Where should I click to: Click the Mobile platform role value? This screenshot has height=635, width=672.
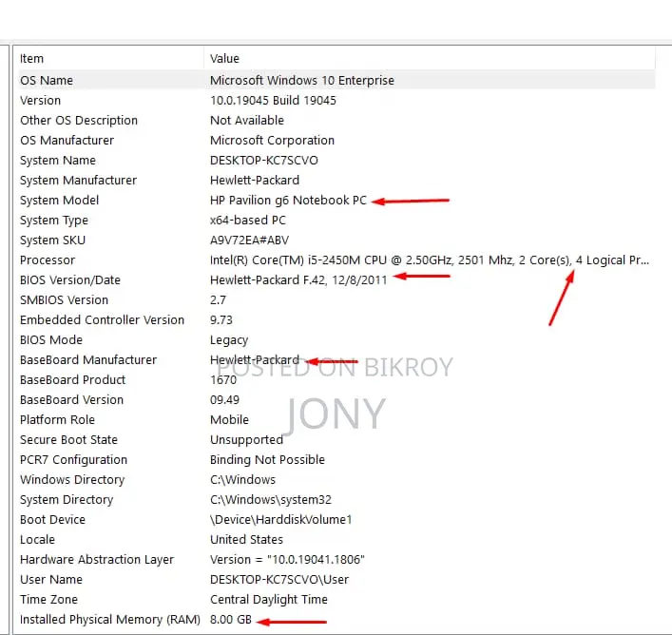tap(229, 420)
